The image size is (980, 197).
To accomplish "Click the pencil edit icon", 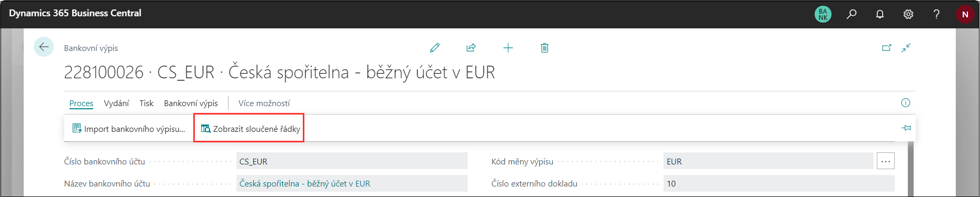I will pos(434,48).
